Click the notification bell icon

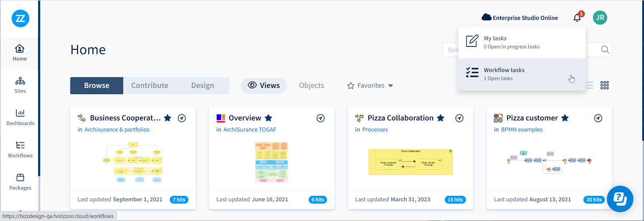pyautogui.click(x=577, y=18)
